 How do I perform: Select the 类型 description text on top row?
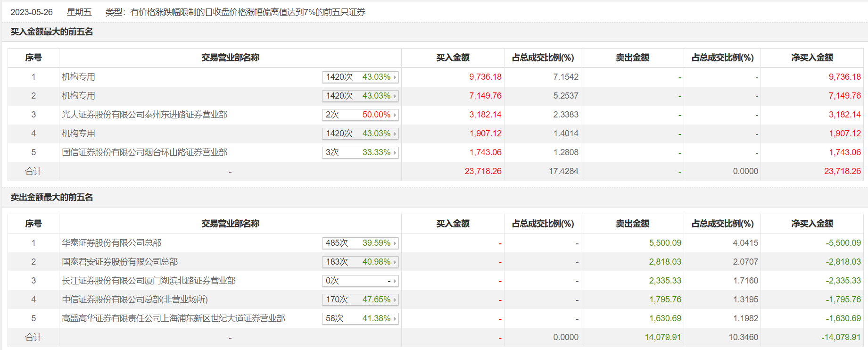point(235,12)
